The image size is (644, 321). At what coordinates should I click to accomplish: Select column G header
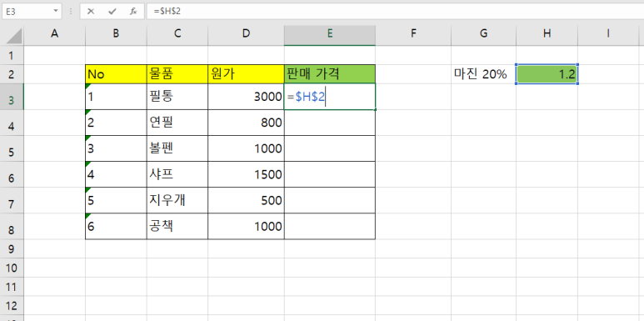(484, 34)
